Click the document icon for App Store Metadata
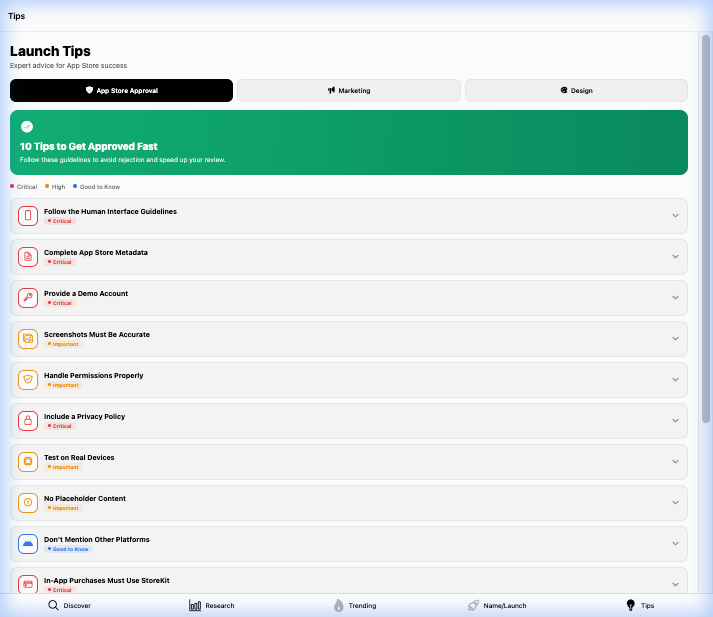Viewport: 713px width, 617px height. (28, 257)
